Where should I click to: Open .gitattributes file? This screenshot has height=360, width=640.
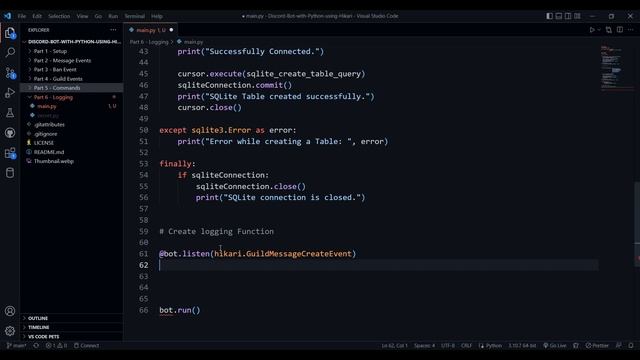point(72,124)
